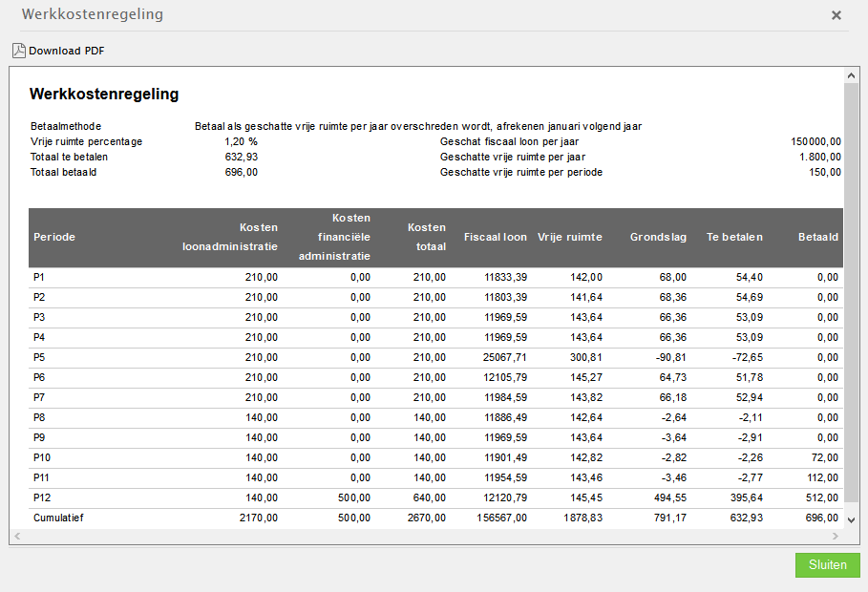Click the Kosten totaal column header
The image size is (868, 592).
[426, 237]
